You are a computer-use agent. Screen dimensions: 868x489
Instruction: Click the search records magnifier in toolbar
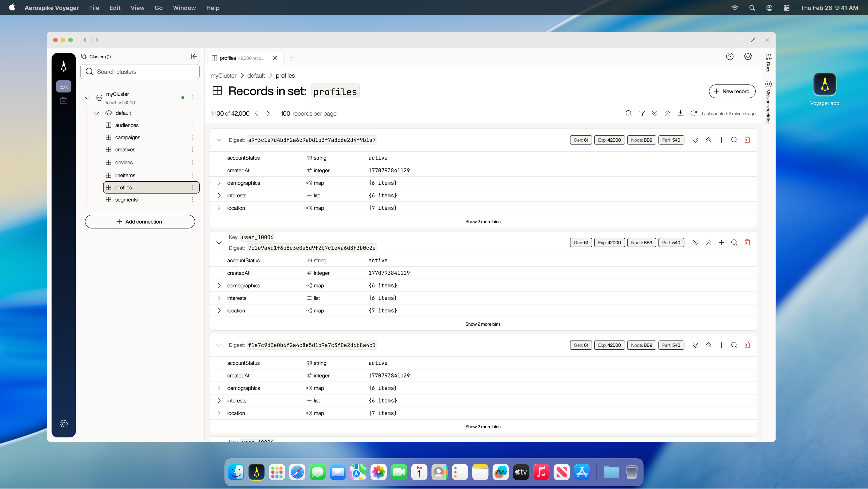(x=628, y=114)
